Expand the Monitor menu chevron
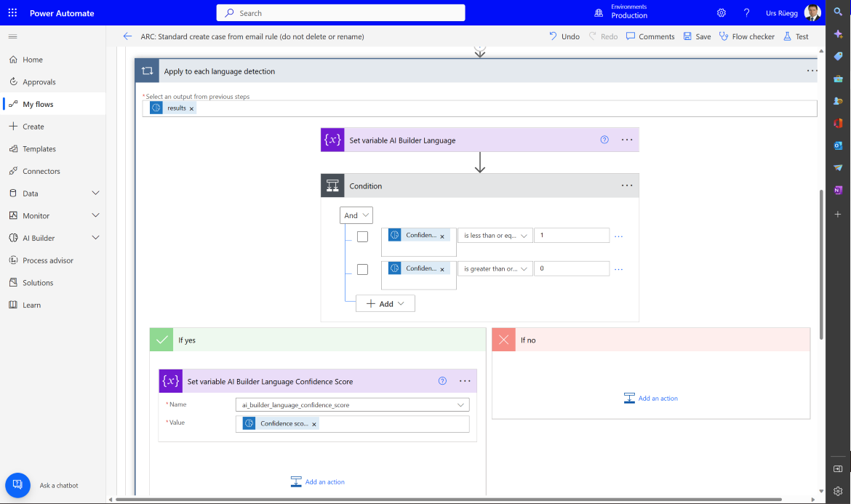The image size is (851, 504). point(95,215)
